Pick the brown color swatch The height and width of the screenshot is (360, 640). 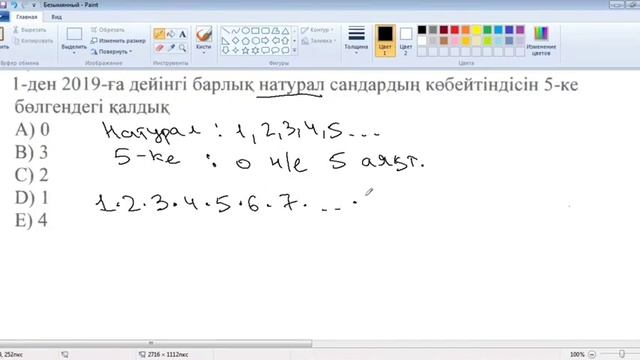coord(444,41)
